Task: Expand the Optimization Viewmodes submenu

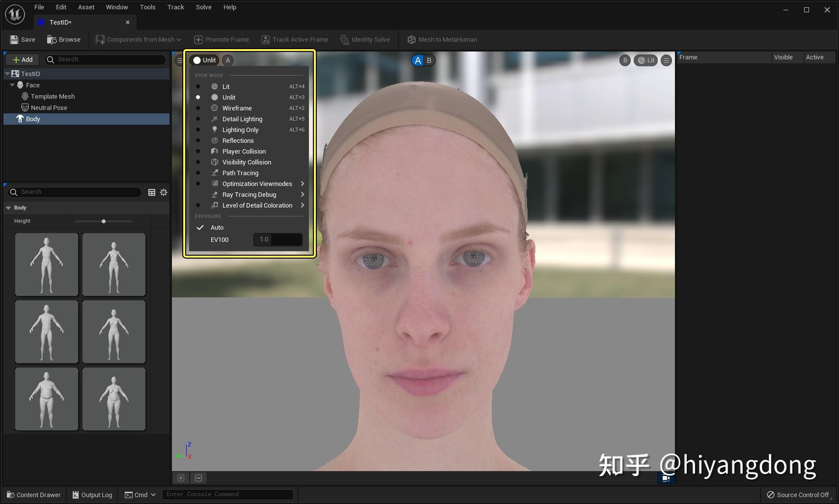Action: pos(257,184)
